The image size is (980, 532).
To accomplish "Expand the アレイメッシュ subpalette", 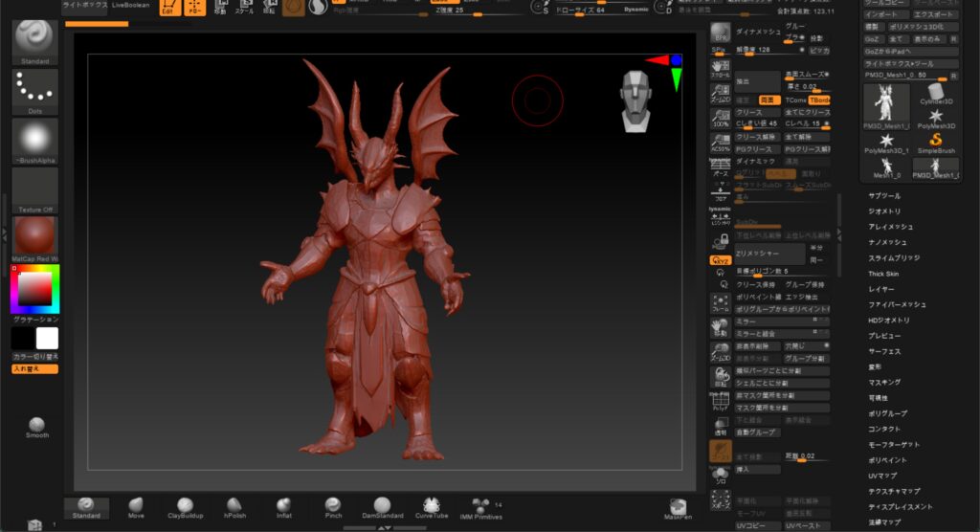I will (x=890, y=227).
